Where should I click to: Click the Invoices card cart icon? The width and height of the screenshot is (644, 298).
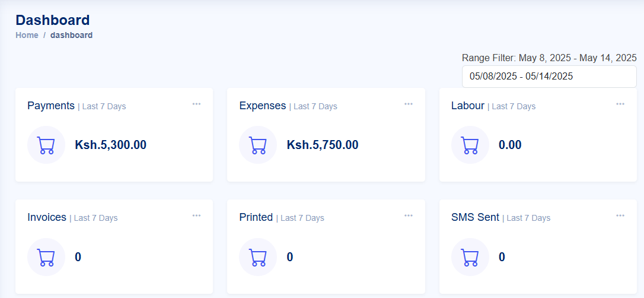(x=46, y=257)
